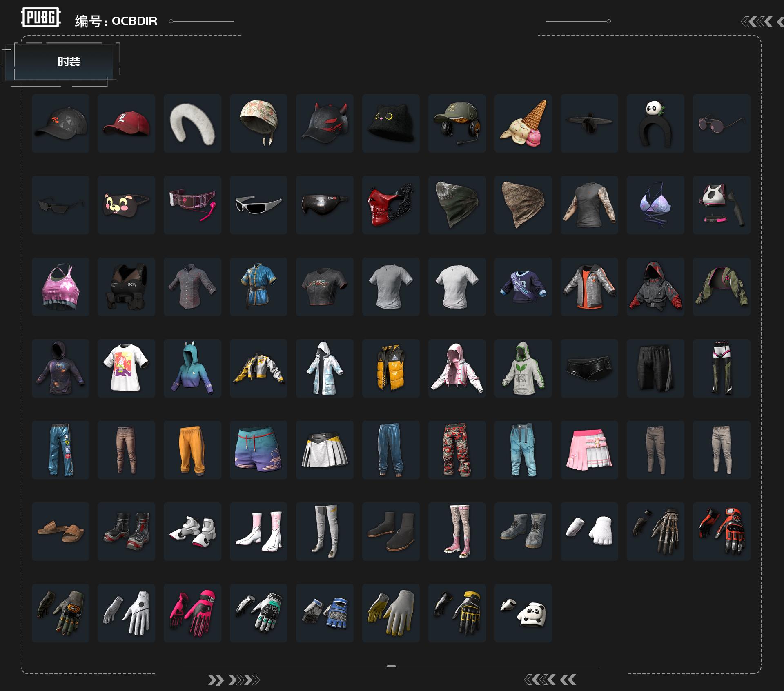Viewport: 784px width, 691px height.
Task: Select the pink motorcycle gloves
Action: (192, 613)
